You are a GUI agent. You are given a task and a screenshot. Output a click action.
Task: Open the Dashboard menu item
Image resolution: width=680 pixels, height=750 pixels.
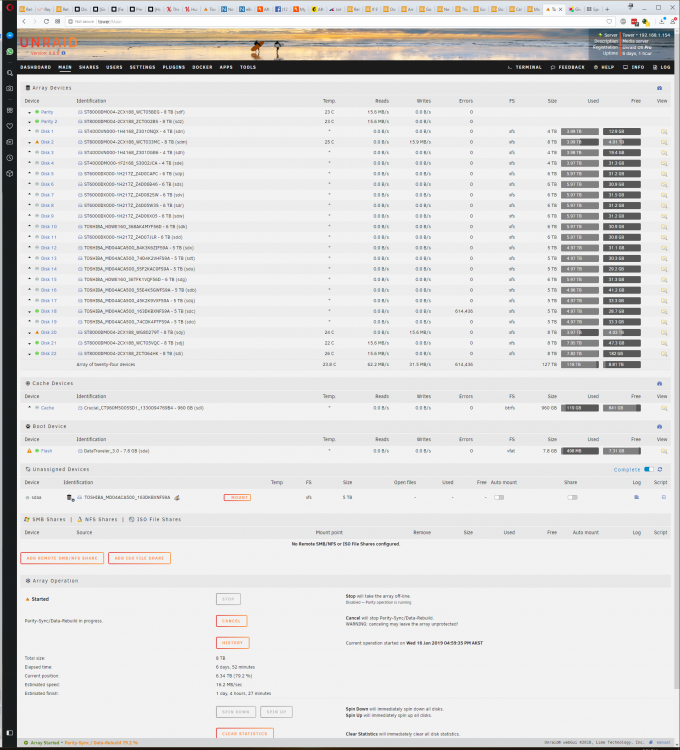click(x=35, y=67)
